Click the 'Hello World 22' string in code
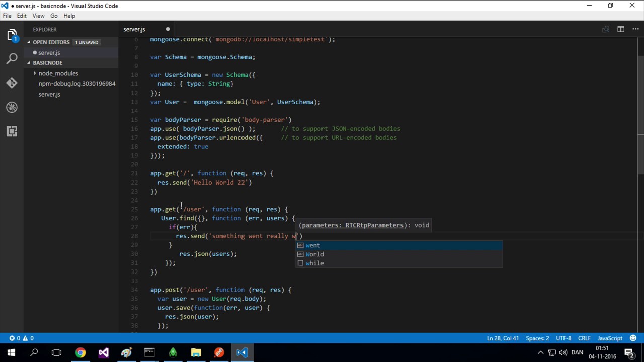Screen dimensions: 644x362 tap(219, 183)
